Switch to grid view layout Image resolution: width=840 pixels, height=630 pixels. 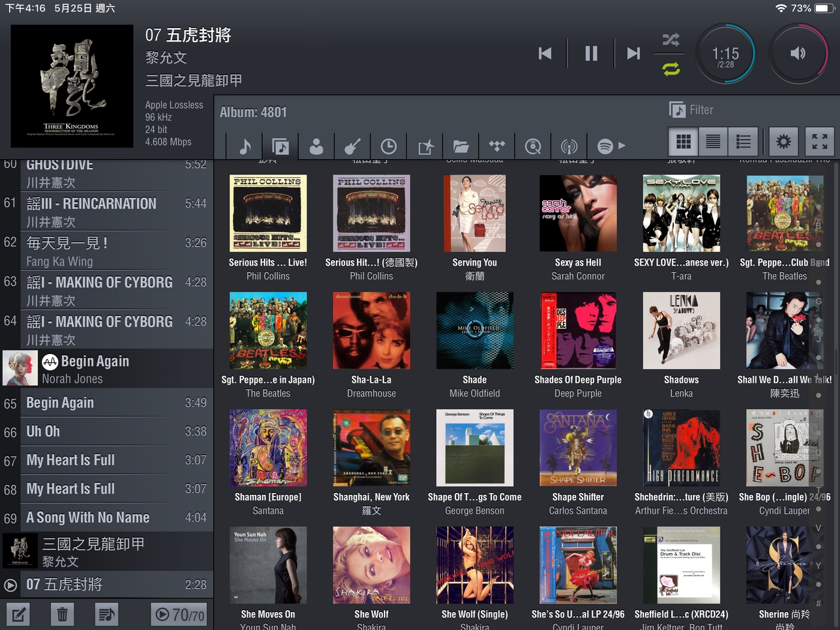click(x=683, y=142)
